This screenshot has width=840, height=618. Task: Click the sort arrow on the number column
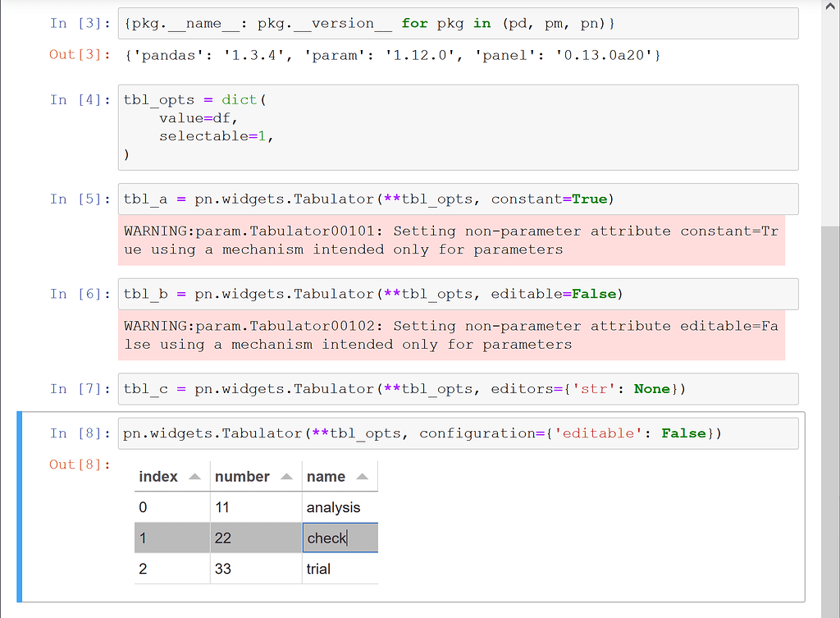pyautogui.click(x=286, y=476)
